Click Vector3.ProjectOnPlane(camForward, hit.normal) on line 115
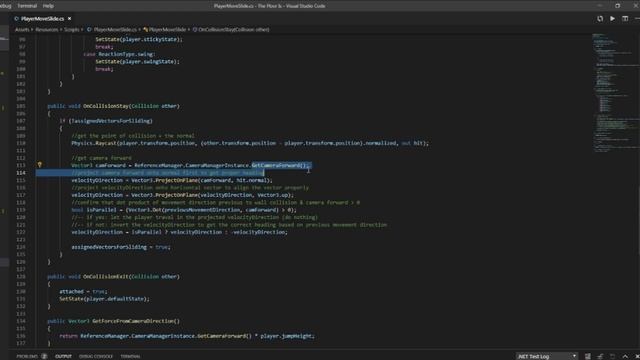Image resolution: width=640 pixels, height=360 pixels. (202, 180)
